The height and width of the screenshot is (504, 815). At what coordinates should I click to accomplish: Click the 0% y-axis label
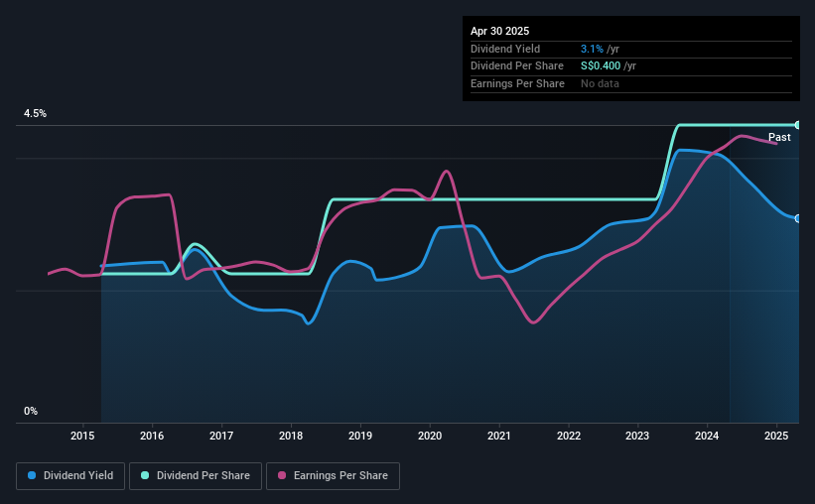click(x=31, y=411)
